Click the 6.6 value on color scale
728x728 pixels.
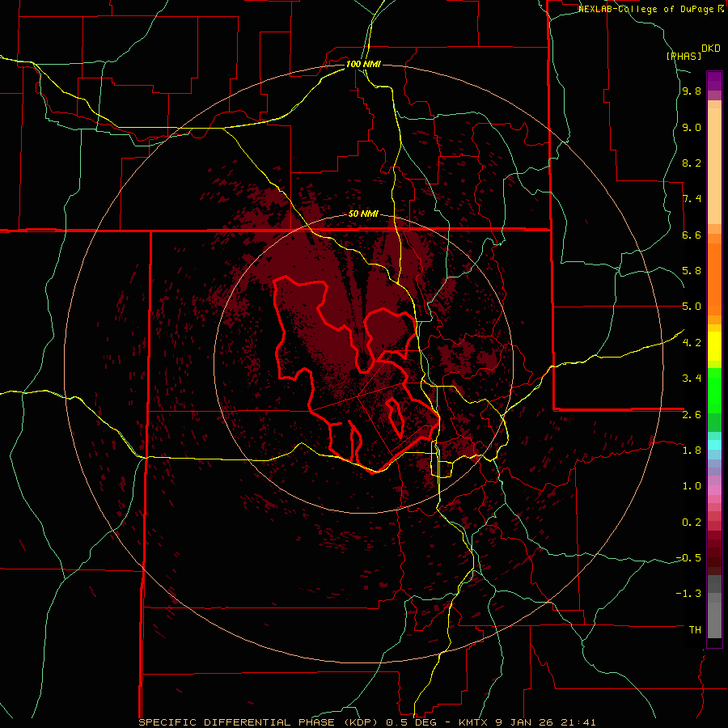(x=692, y=235)
